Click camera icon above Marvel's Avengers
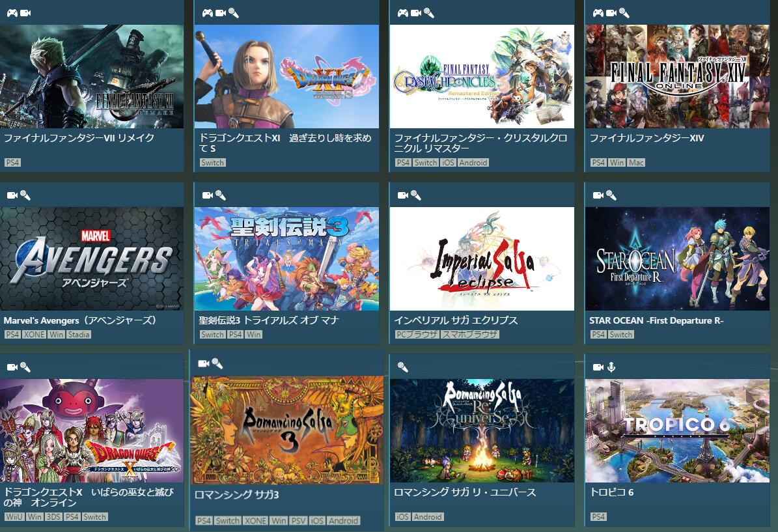The image size is (778, 532). 12,195
